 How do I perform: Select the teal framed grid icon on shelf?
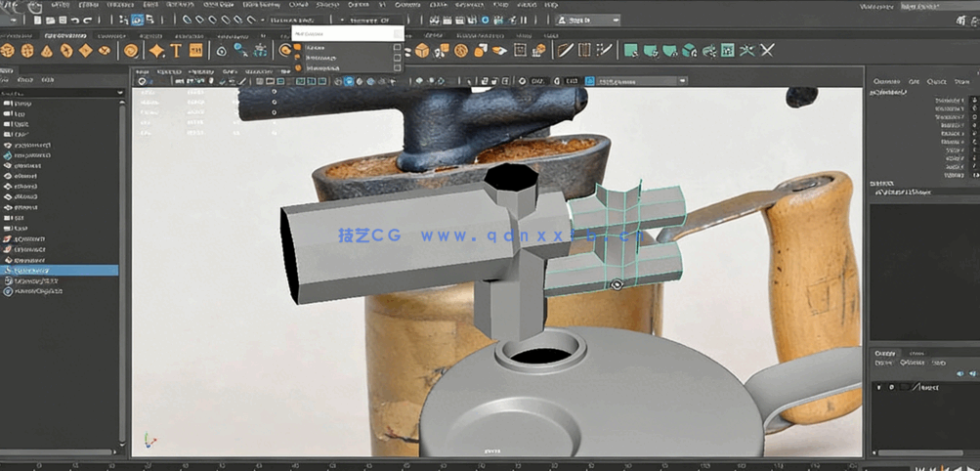[x=728, y=50]
